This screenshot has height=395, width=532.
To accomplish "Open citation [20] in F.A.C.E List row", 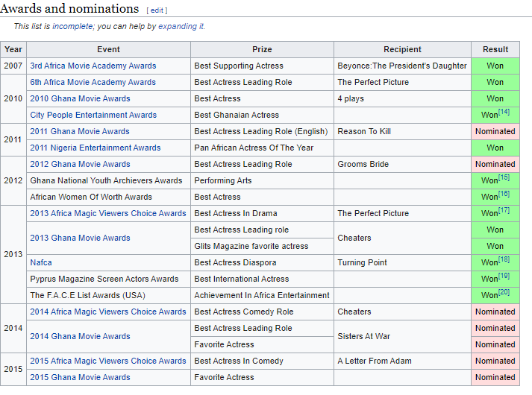I will (x=504, y=292).
